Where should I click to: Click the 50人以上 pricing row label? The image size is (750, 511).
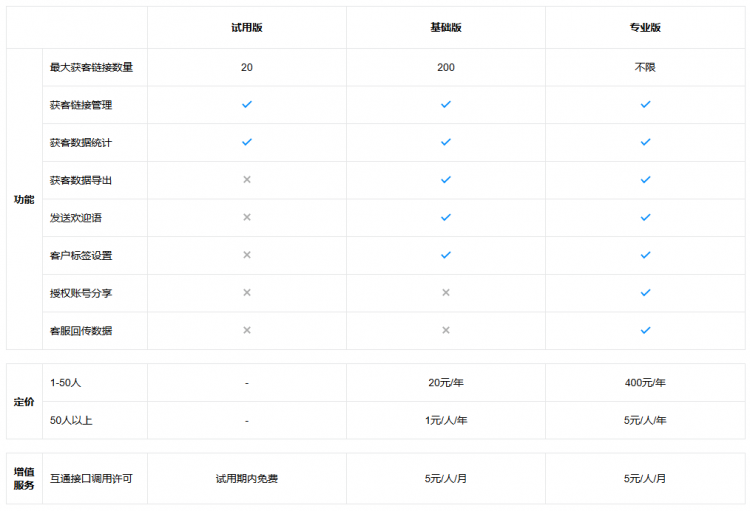point(71,421)
